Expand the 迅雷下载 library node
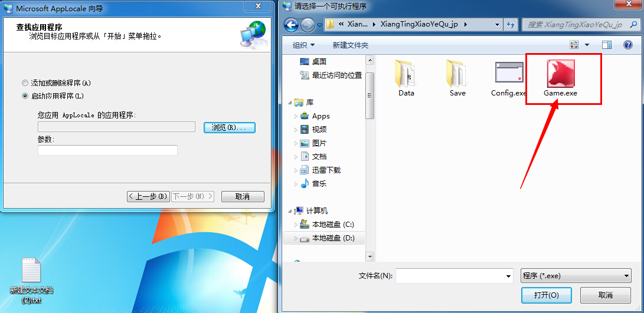The image size is (644, 313). coord(296,170)
